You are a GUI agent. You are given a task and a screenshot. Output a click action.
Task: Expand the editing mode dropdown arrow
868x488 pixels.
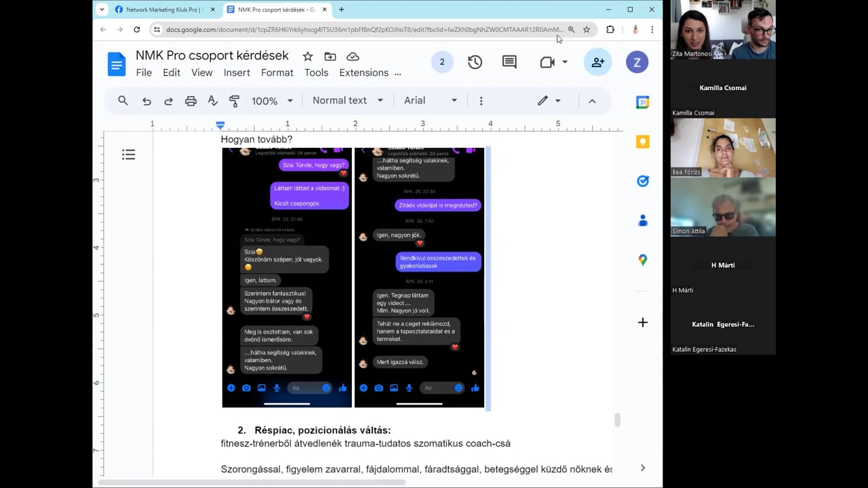pos(558,101)
